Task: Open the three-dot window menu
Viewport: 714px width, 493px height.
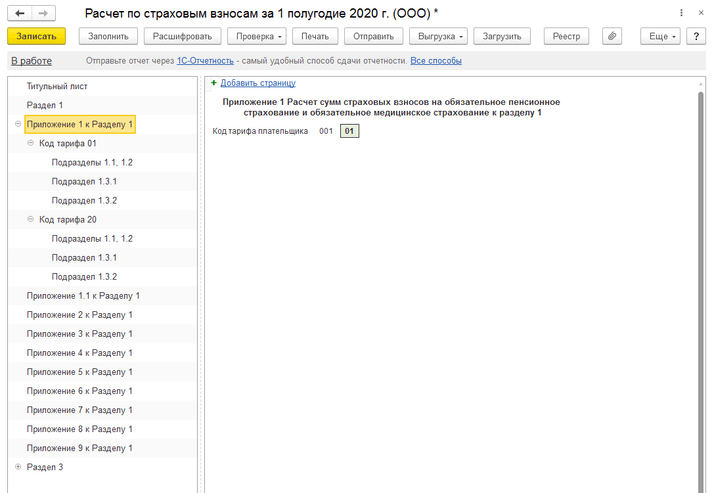Action: [682, 13]
